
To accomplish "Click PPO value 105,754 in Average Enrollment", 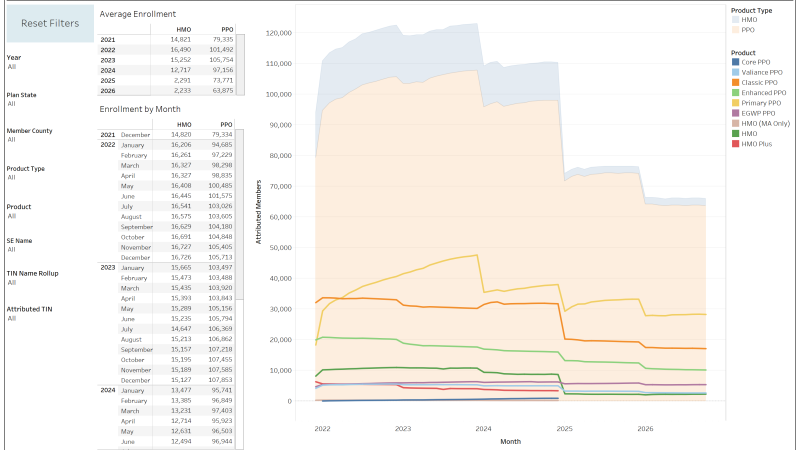I will click(221, 60).
